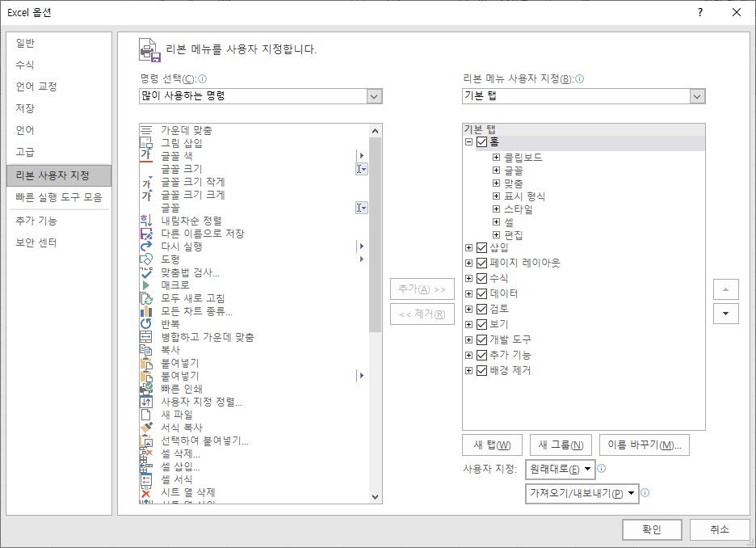The height and width of the screenshot is (548, 756).
Task: Open the 원래대로 dropdown button
Action: pyautogui.click(x=561, y=469)
